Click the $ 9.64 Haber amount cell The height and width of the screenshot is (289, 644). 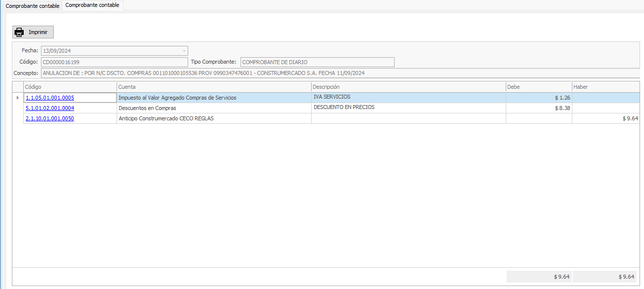click(606, 118)
